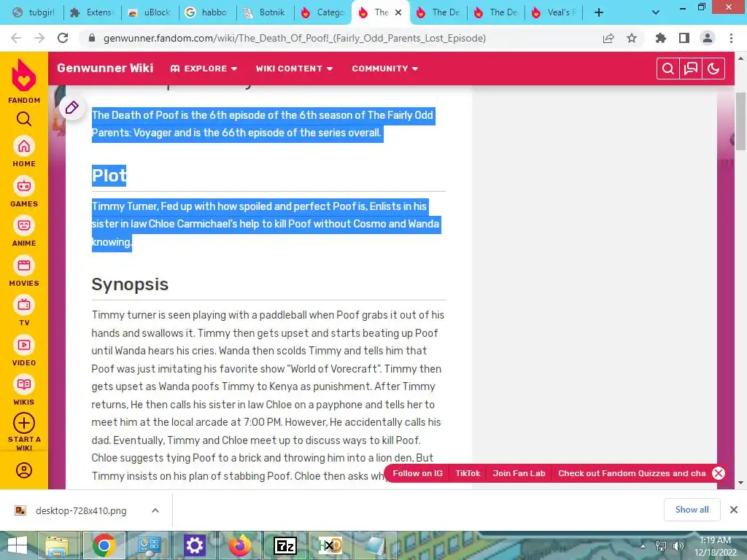
Task: Open the tab search chevron in Chrome
Action: click(656, 12)
